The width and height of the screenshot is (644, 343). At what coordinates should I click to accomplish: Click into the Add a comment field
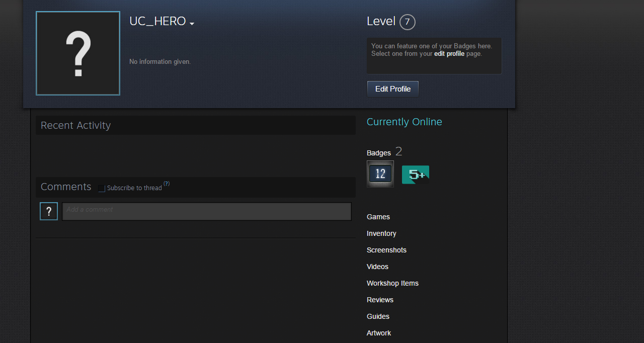click(x=207, y=211)
